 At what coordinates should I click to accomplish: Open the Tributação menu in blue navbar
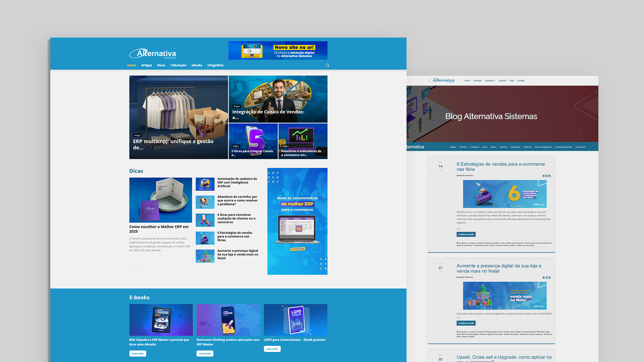click(x=178, y=65)
